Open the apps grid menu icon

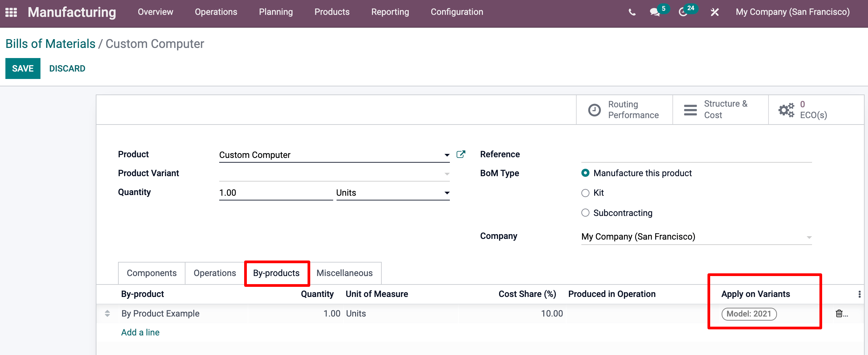point(11,12)
